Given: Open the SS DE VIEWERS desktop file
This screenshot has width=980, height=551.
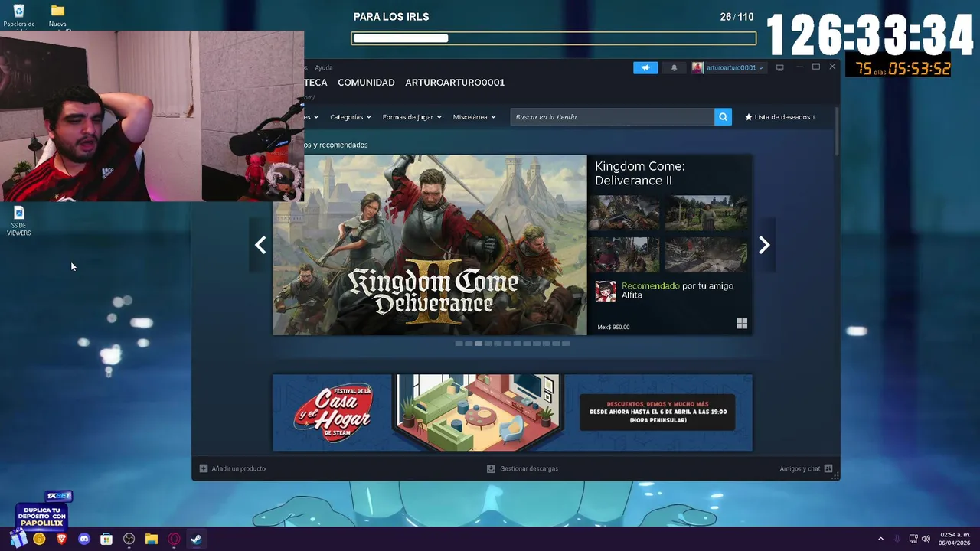Looking at the screenshot, I should (x=18, y=221).
